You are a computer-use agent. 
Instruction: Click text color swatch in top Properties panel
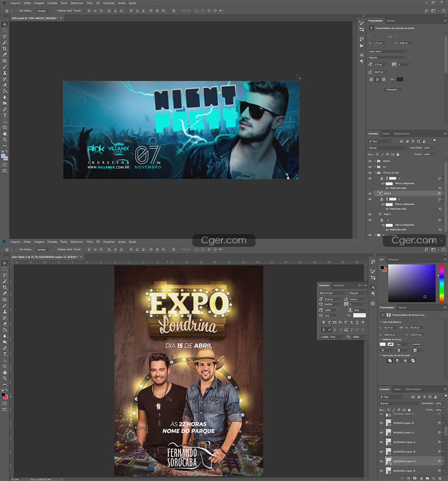click(x=400, y=79)
